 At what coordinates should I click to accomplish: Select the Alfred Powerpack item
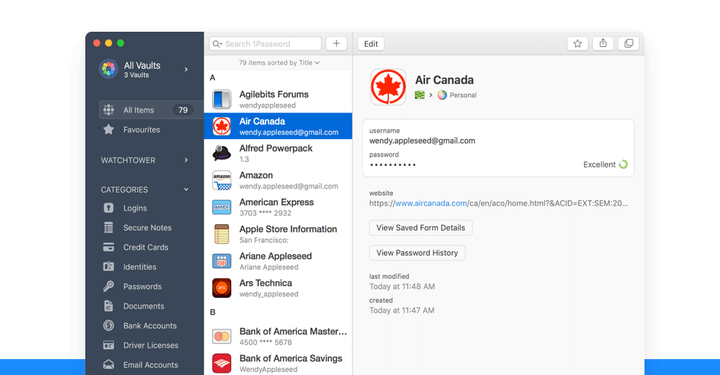278,153
